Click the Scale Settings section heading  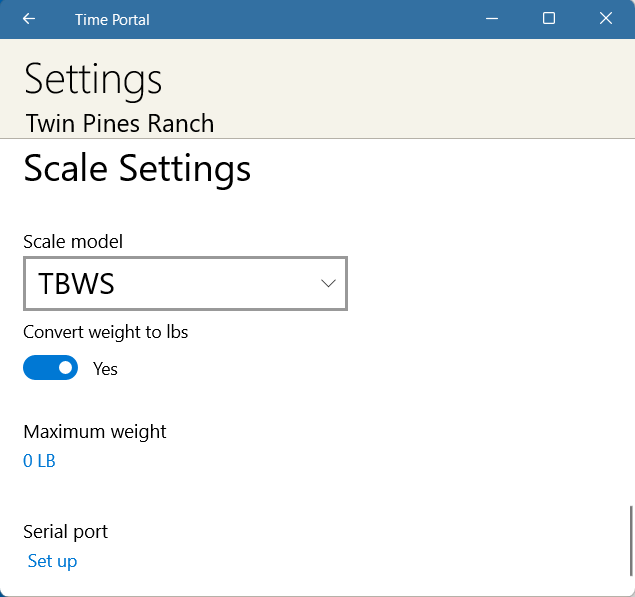coord(137,169)
